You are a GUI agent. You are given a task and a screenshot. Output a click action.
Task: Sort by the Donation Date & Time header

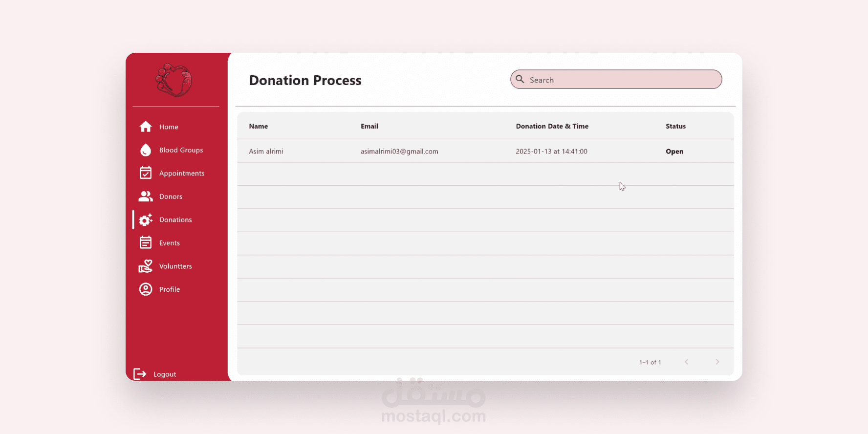pyautogui.click(x=552, y=126)
